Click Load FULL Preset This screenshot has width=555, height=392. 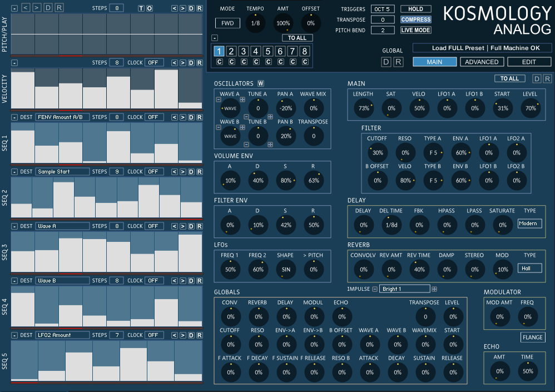pyautogui.click(x=458, y=48)
